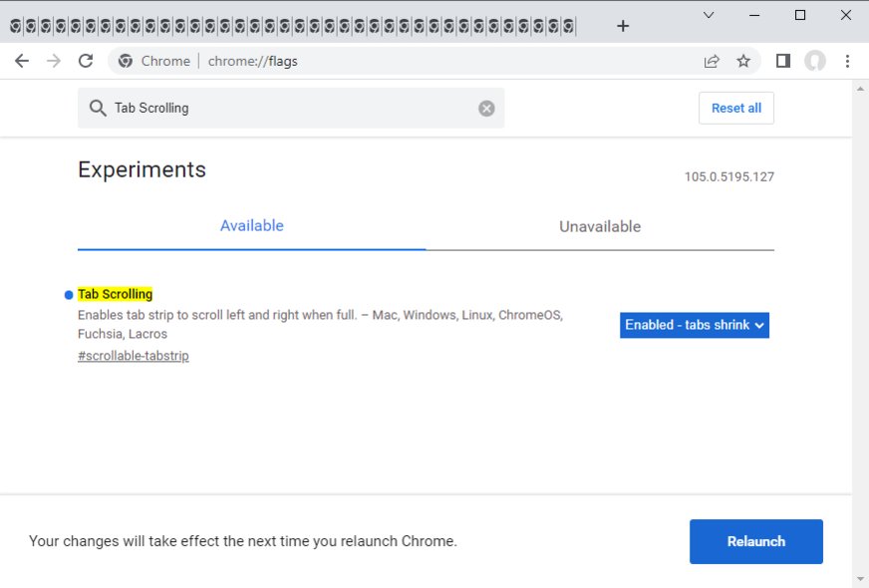The image size is (869, 588).
Task: Open Chrome's three-dot menu
Action: point(847,61)
